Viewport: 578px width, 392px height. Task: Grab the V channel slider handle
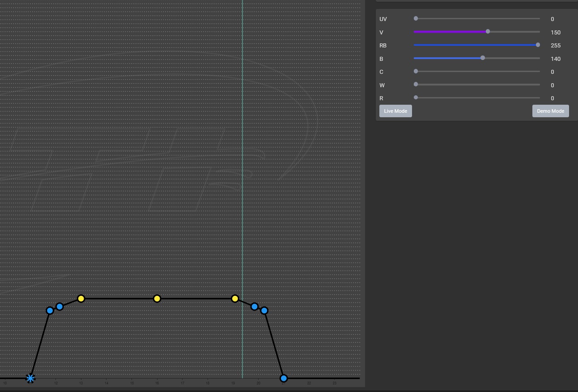(488, 32)
